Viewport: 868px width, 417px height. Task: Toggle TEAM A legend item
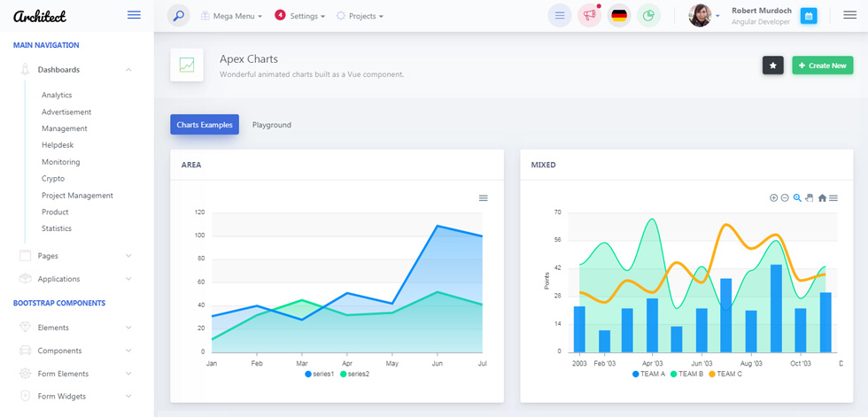click(648, 375)
